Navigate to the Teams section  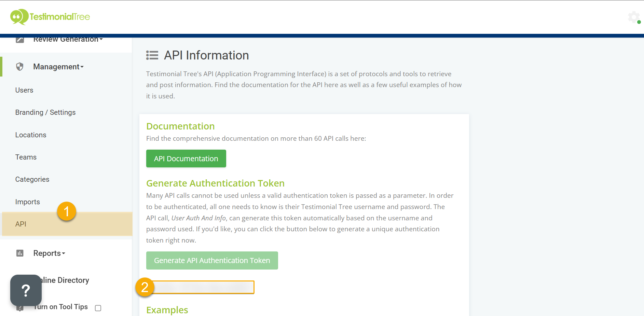click(26, 157)
